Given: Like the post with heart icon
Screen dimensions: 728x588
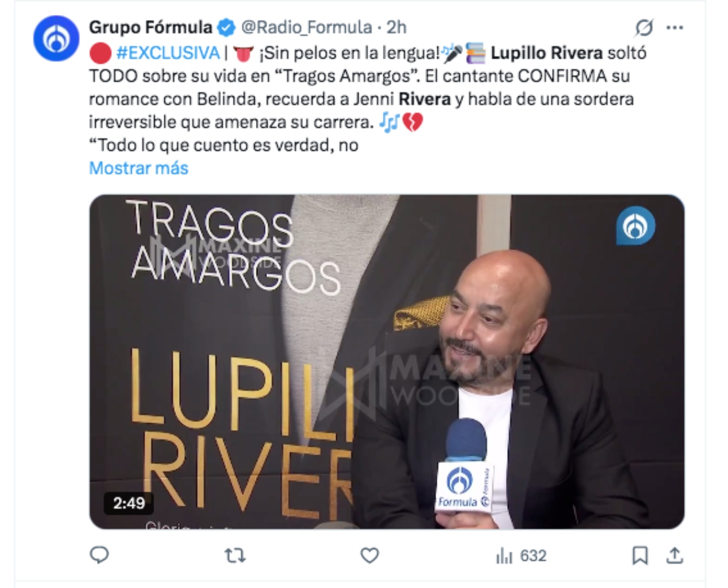Looking at the screenshot, I should pyautogui.click(x=369, y=555).
